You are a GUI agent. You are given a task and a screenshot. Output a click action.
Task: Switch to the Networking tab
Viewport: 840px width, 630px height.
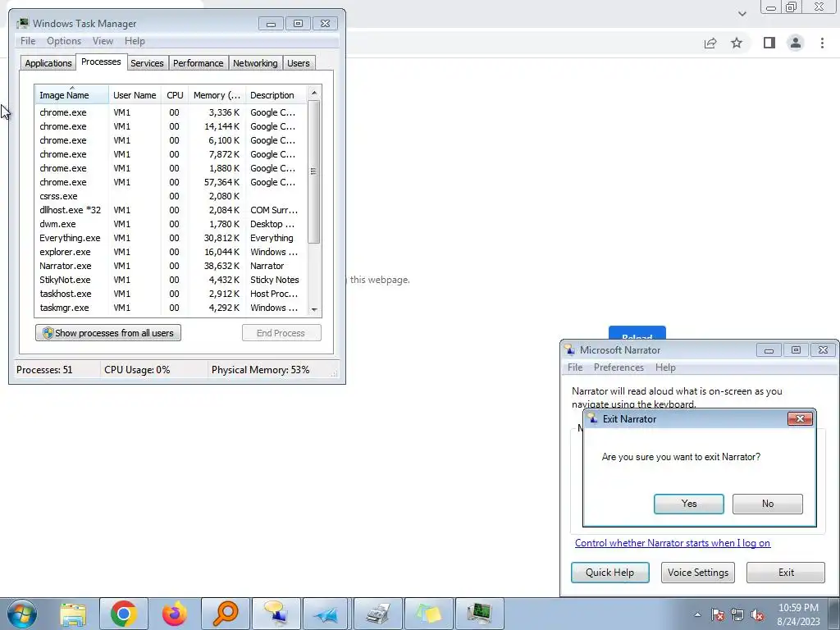click(255, 63)
